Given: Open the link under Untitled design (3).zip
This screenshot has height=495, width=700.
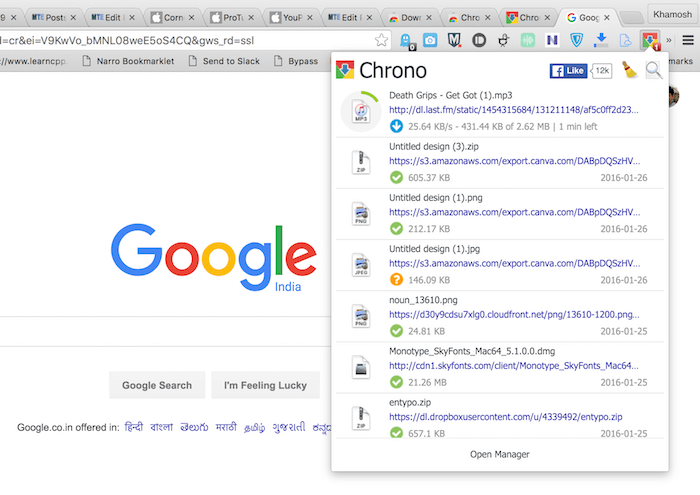Looking at the screenshot, I should tap(514, 161).
